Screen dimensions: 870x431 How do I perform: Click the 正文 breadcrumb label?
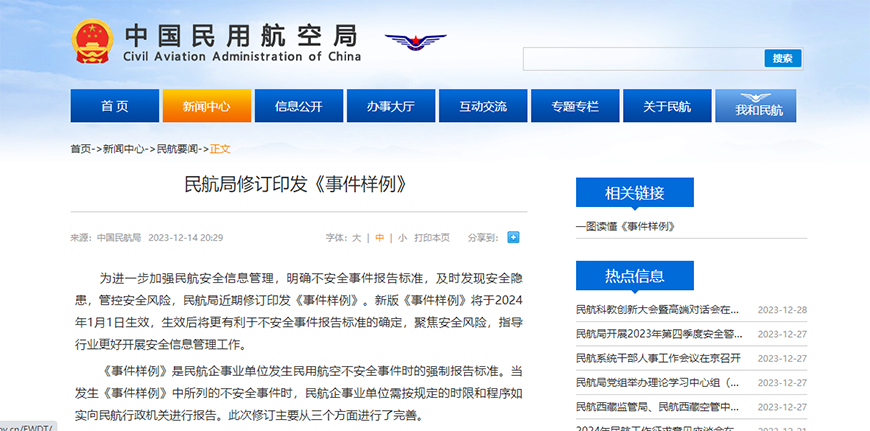click(220, 149)
